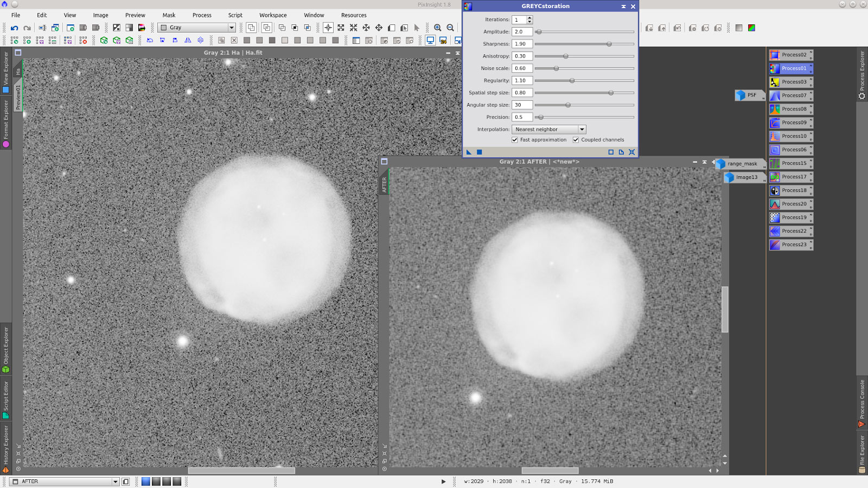Viewport: 868px width, 488px height.
Task: Open the Interpolation Nearest neighbor dropdown
Action: pyautogui.click(x=549, y=130)
